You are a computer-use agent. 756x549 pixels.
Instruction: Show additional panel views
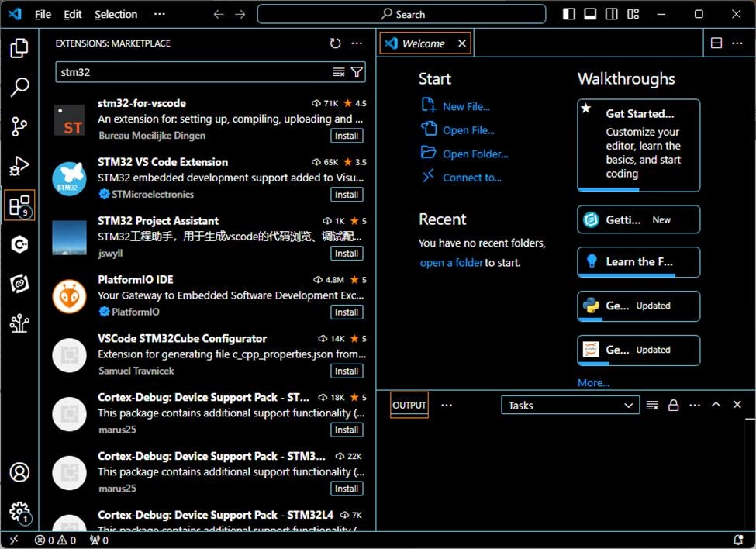click(447, 405)
